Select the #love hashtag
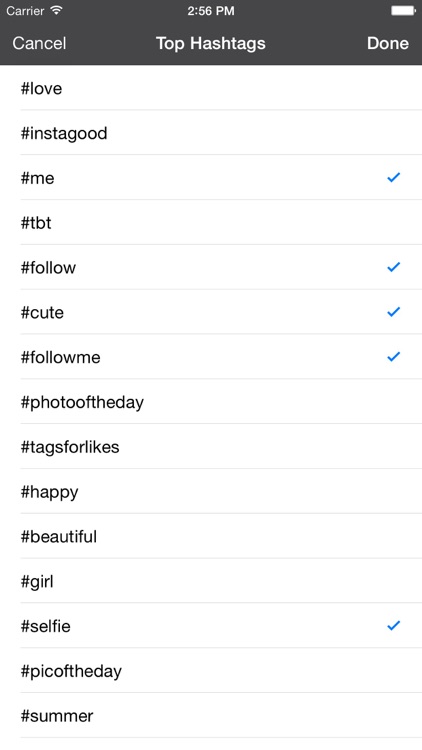422x750 pixels. pos(211,88)
